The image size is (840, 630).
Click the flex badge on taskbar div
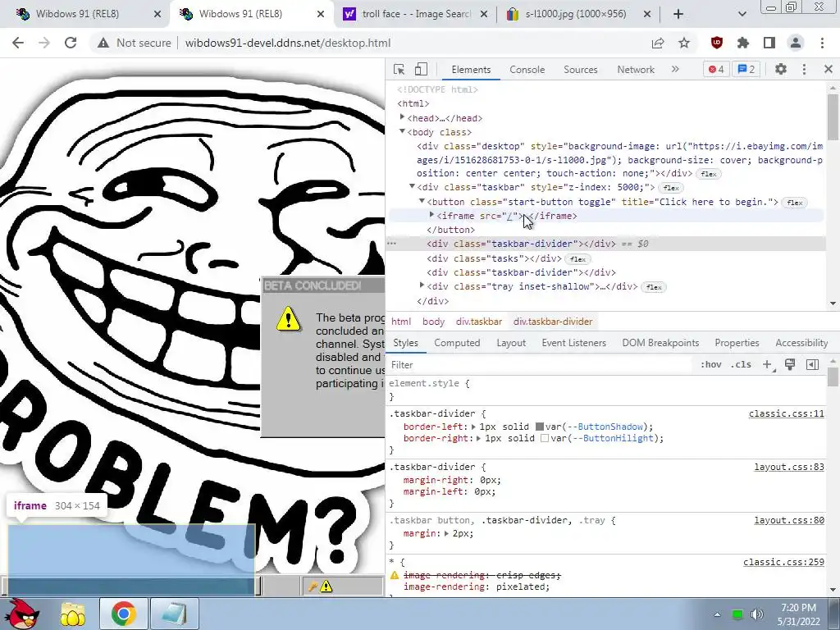(x=671, y=188)
